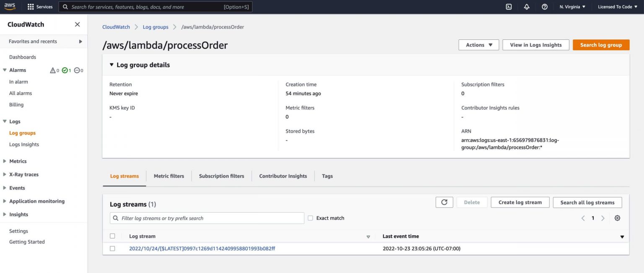
Task: Select all log streams via header checkbox
Action: 112,236
